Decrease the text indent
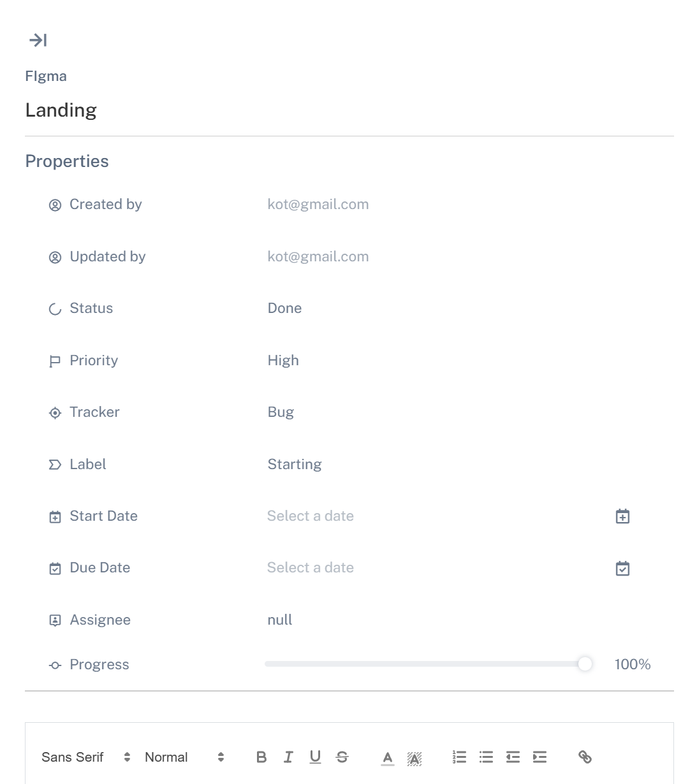Screen dimensions: 697x784 click(513, 757)
